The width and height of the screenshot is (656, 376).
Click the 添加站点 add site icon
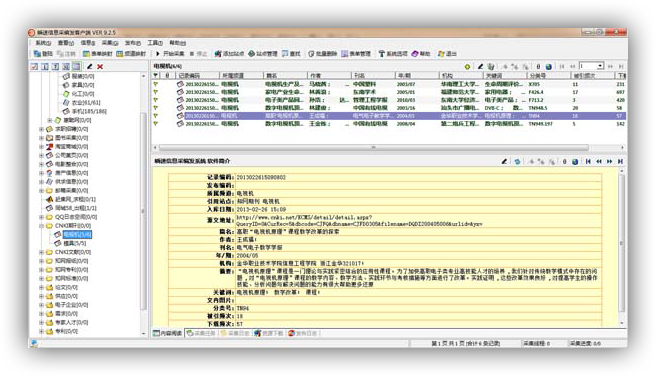click(x=218, y=54)
